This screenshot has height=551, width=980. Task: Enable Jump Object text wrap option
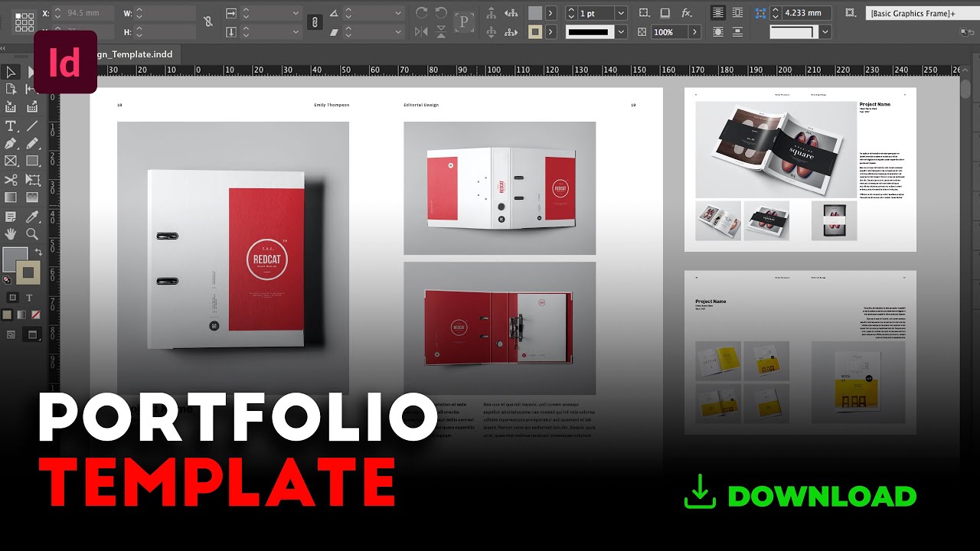(737, 32)
